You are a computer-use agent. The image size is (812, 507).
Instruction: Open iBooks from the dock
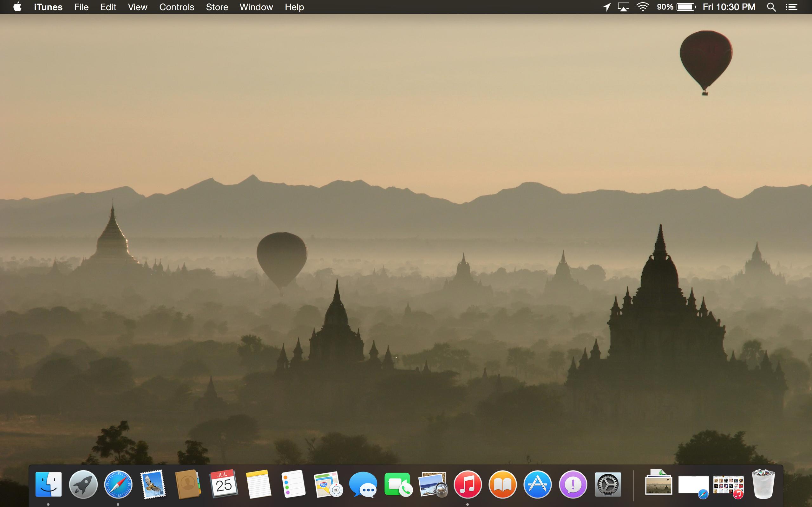tap(502, 485)
